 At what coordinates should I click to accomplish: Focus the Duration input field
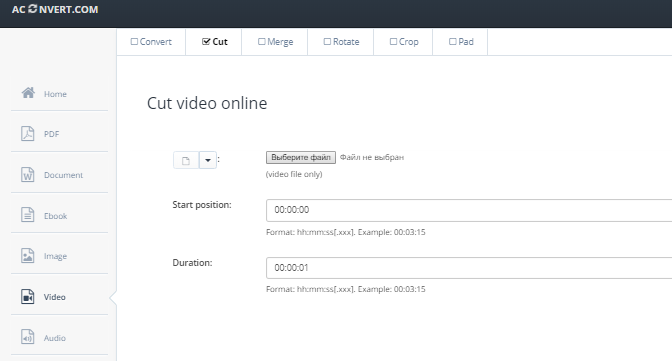[469, 268]
